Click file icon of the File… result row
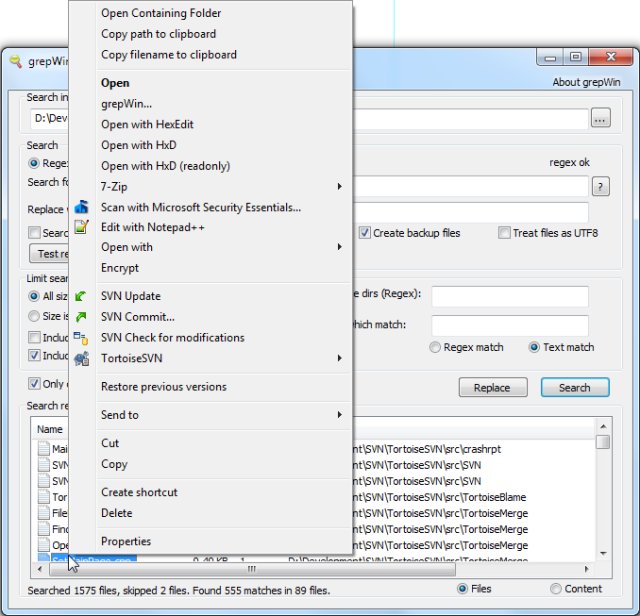This screenshot has width=640, height=616. click(x=44, y=513)
